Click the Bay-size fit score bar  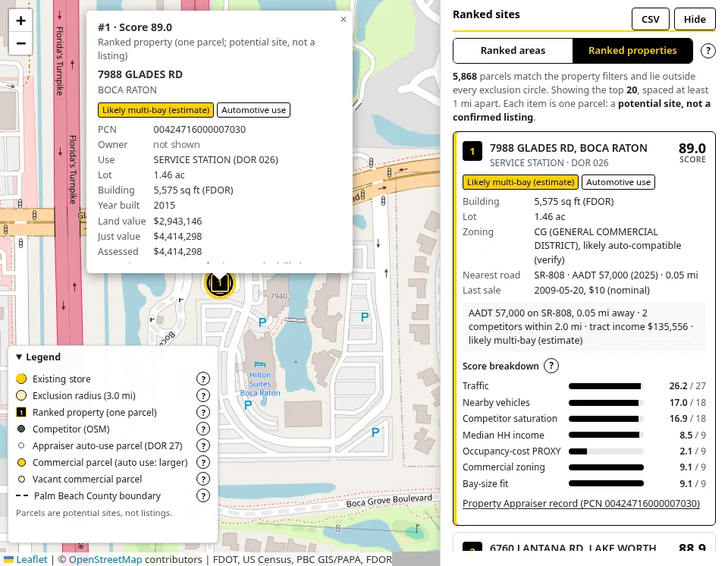(x=606, y=484)
